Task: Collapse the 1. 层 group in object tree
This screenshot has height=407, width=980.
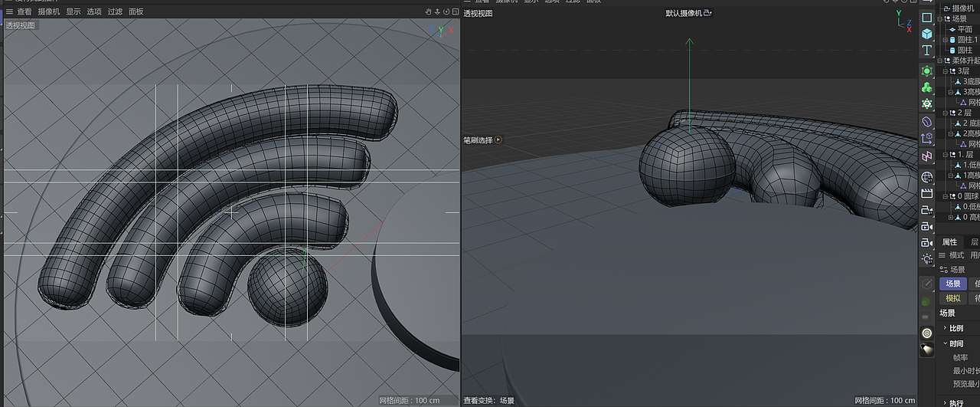Action: pyautogui.click(x=946, y=154)
